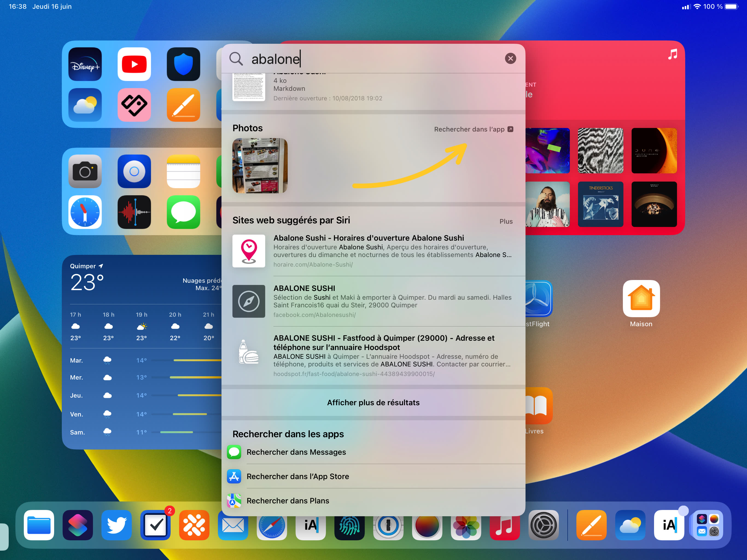747x560 pixels.
Task: Open 1Password in the dock
Action: tap(388, 527)
